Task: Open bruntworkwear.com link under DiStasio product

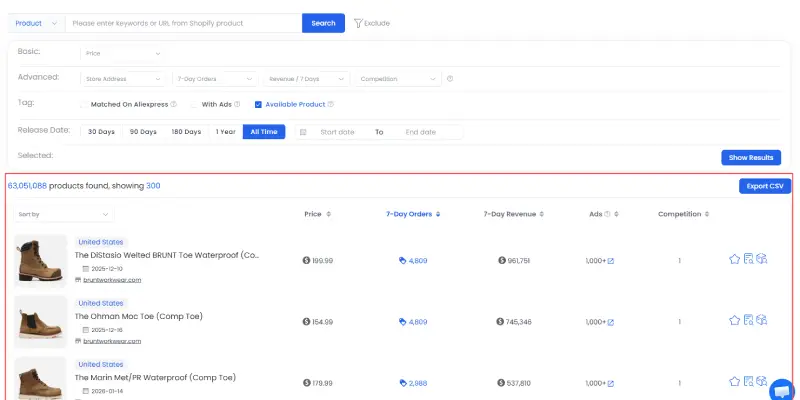Action: [112, 280]
